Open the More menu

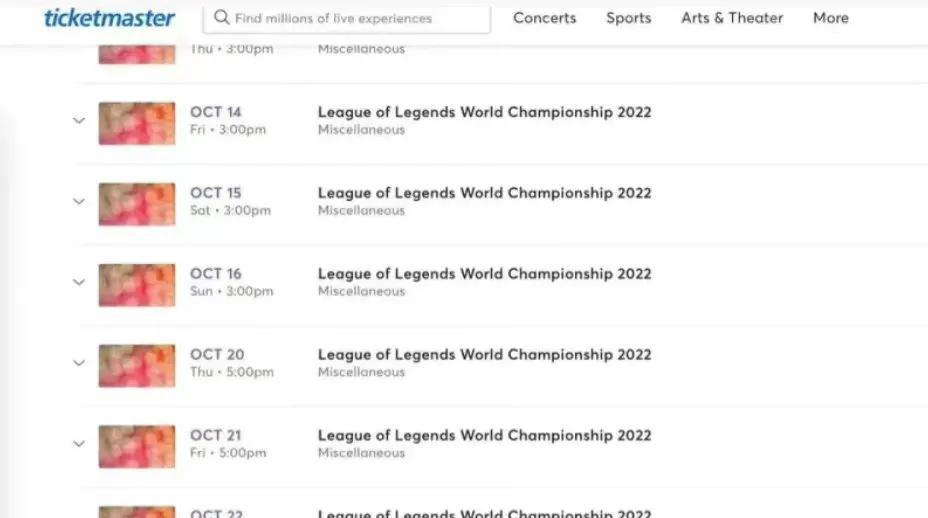[830, 18]
